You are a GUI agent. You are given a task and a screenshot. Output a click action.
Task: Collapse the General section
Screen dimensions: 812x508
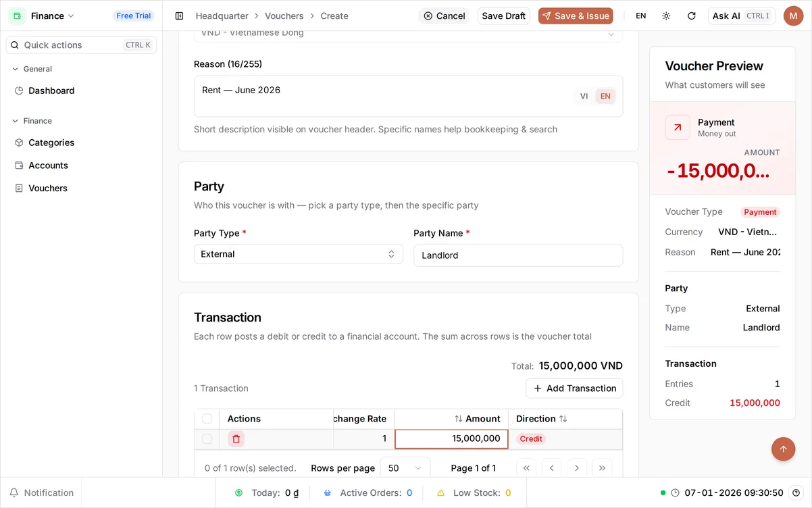click(32, 69)
